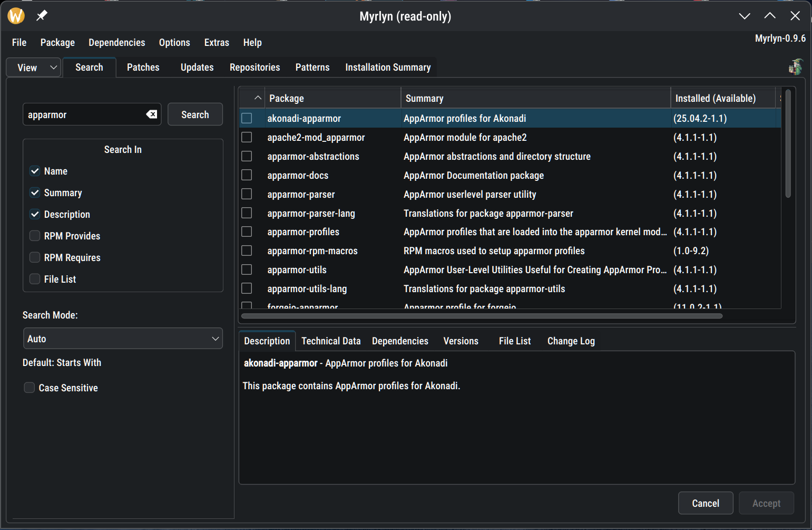This screenshot has height=530, width=812.
Task: Open the Package menu
Action: 57,42
